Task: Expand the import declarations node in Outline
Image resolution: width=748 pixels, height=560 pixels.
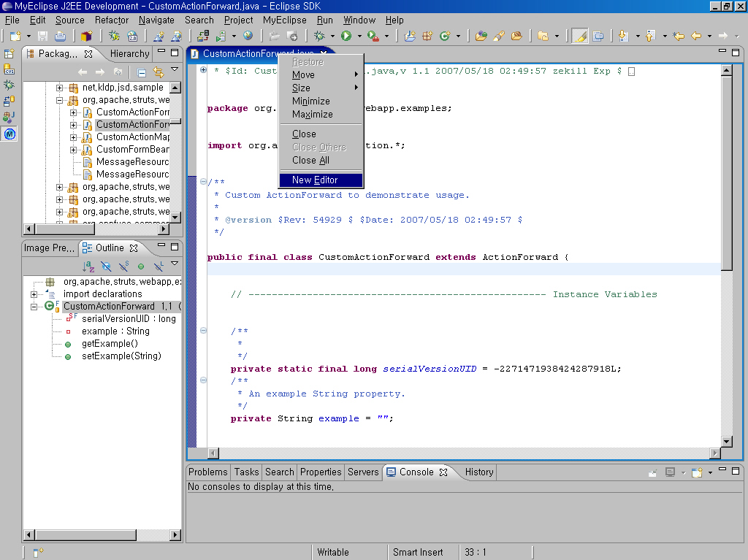Action: pos(34,294)
